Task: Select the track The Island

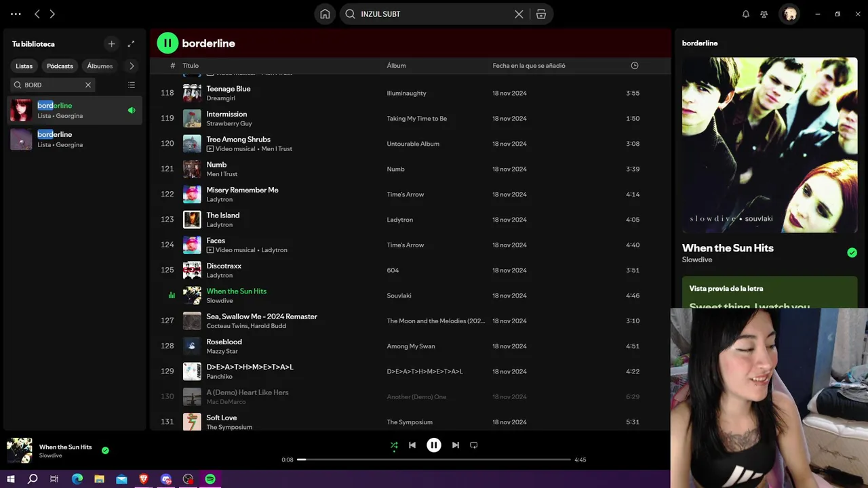Action: (222, 216)
